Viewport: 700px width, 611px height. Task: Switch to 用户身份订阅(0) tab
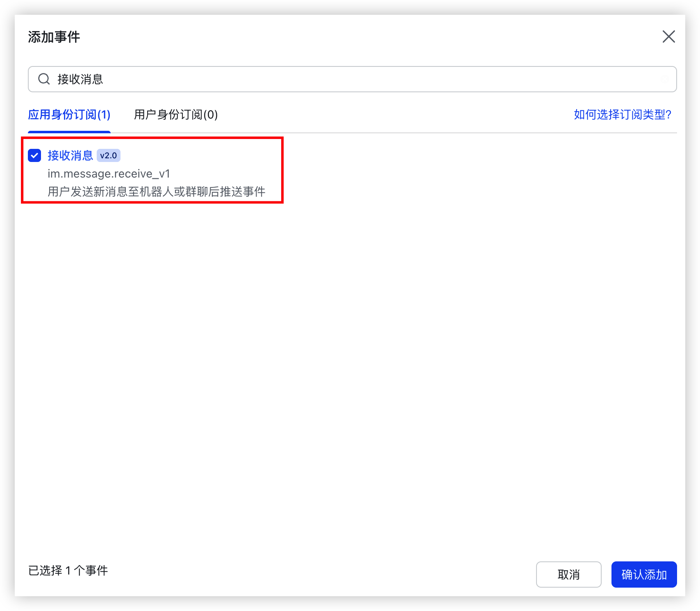pos(176,114)
